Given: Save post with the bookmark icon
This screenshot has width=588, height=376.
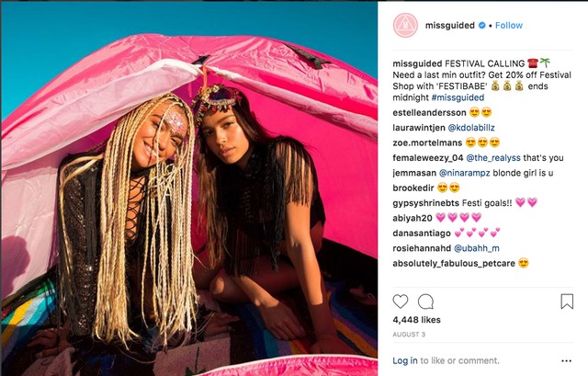Looking at the screenshot, I should pos(567,302).
